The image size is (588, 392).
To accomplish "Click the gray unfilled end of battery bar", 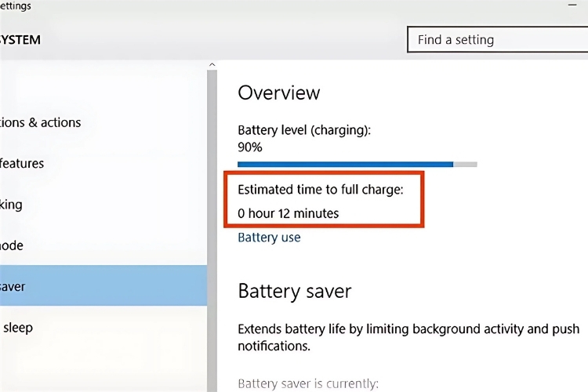I will point(465,165).
